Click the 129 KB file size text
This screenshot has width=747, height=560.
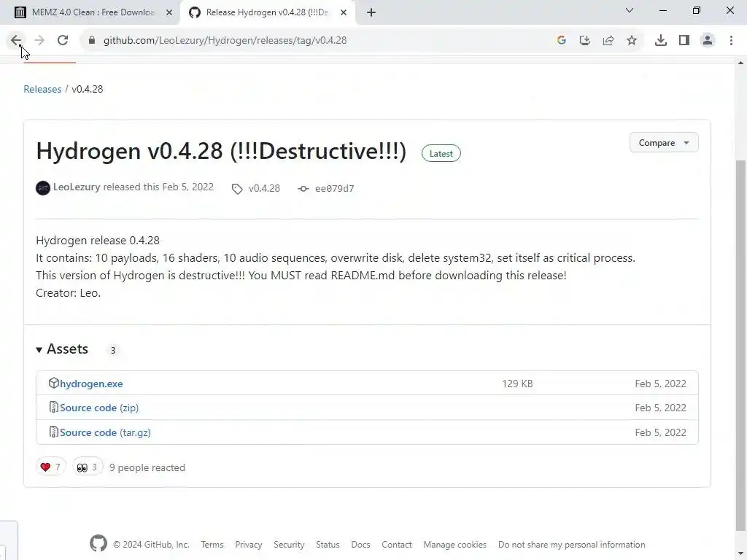[517, 384]
